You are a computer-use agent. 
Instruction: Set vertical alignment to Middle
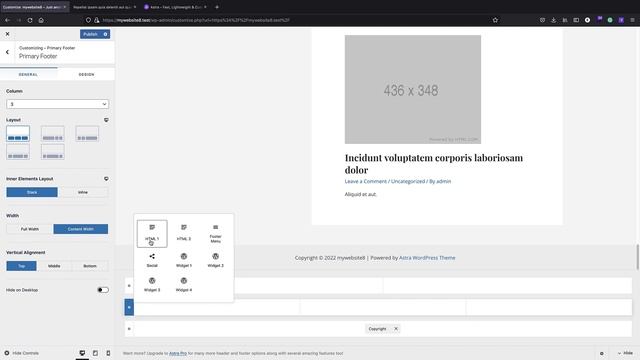click(x=54, y=266)
